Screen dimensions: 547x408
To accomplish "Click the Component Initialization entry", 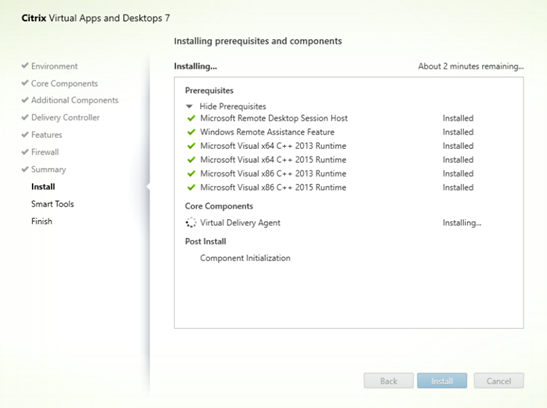I will 245,258.
